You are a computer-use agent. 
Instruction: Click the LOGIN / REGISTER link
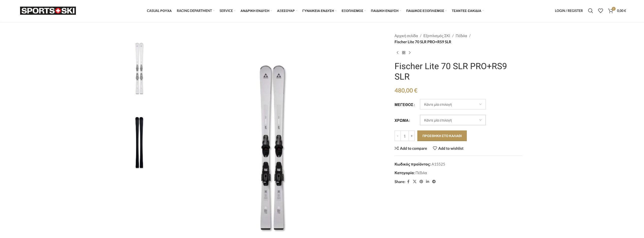coord(569,11)
